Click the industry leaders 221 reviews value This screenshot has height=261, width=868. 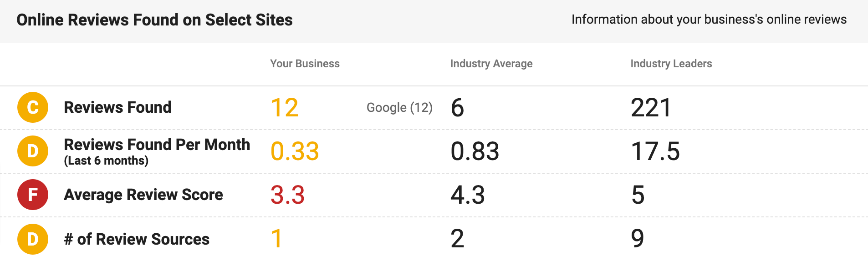tap(651, 108)
